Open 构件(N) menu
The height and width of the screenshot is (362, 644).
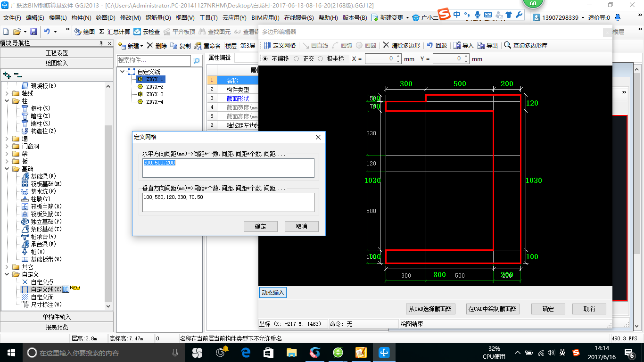pos(81,17)
